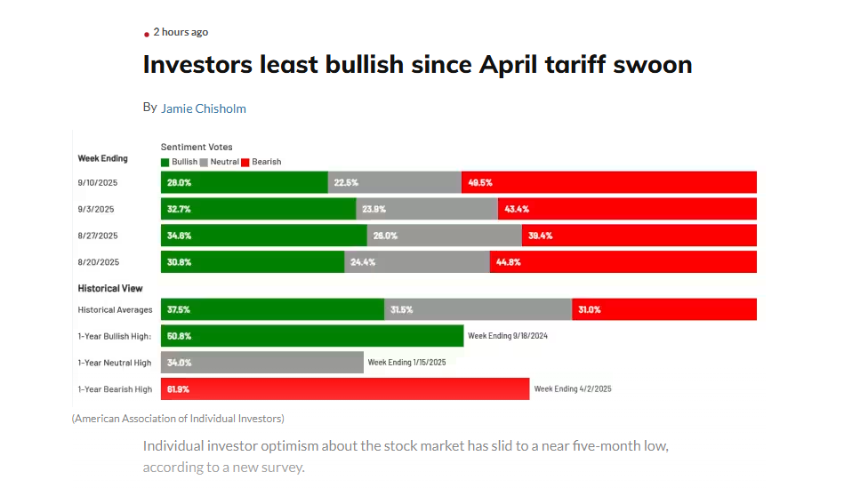Click the 32.7% bullish bar for 9/3/2025
Image resolution: width=868 pixels, height=488 pixels.
coord(258,209)
